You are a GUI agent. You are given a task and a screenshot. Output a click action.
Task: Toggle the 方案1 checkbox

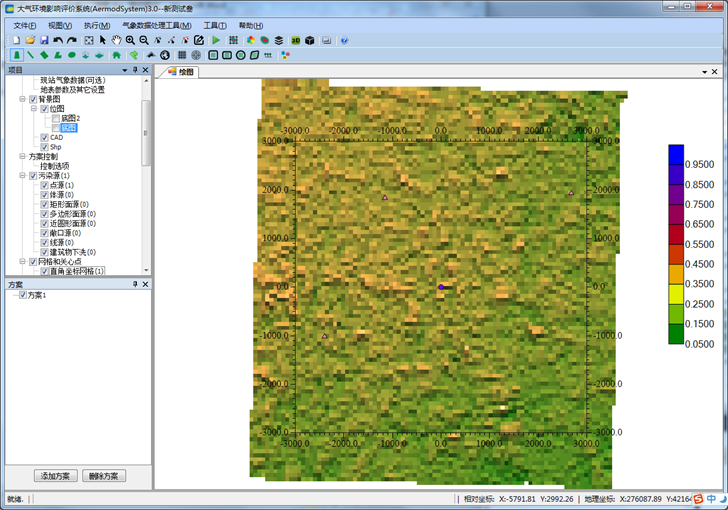tap(23, 295)
